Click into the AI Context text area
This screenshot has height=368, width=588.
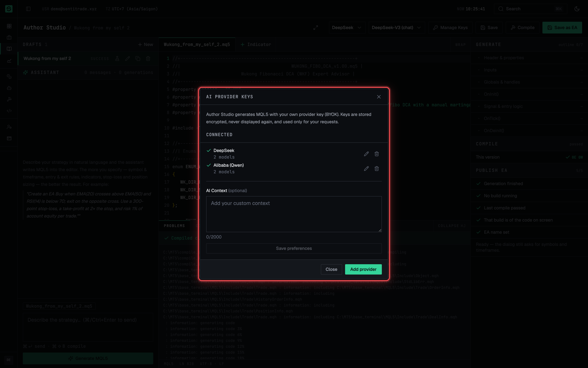(x=294, y=214)
